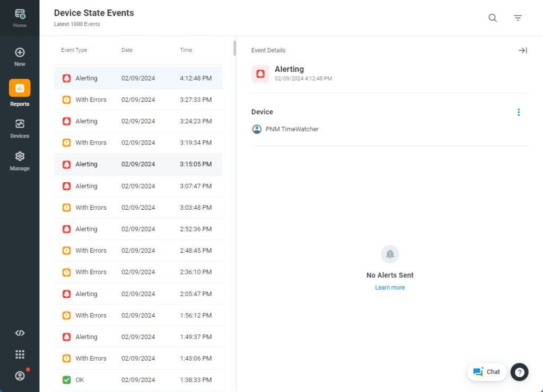Open the filter icon for events
This screenshot has width=543, height=392.
pyautogui.click(x=518, y=17)
